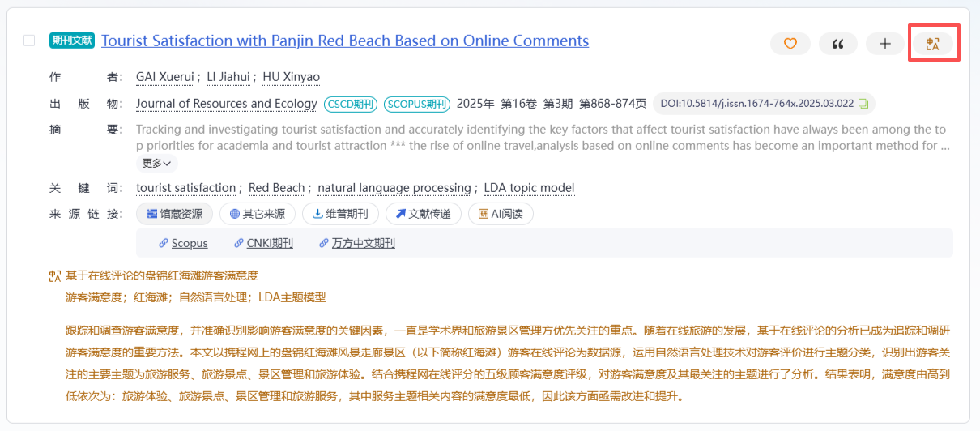This screenshot has height=431, width=980.
Task: Click the 第868-874页 page range text
Action: (612, 104)
